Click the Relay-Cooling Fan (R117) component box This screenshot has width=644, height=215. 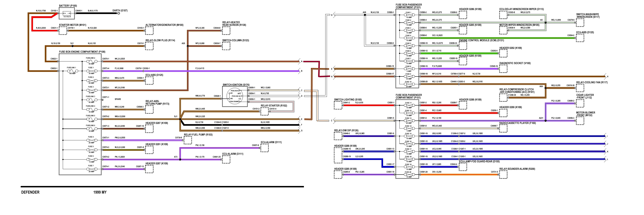580,88
